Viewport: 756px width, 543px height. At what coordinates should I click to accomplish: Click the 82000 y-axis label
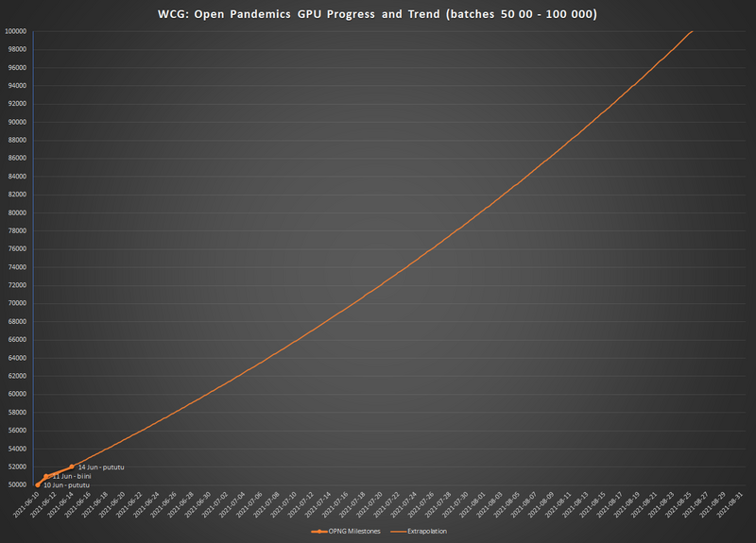click(17, 195)
